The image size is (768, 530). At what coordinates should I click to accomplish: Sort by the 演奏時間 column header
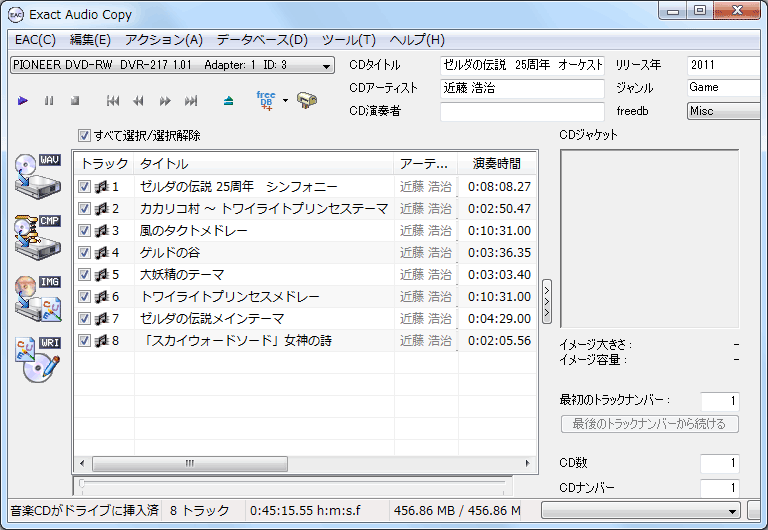(497, 164)
